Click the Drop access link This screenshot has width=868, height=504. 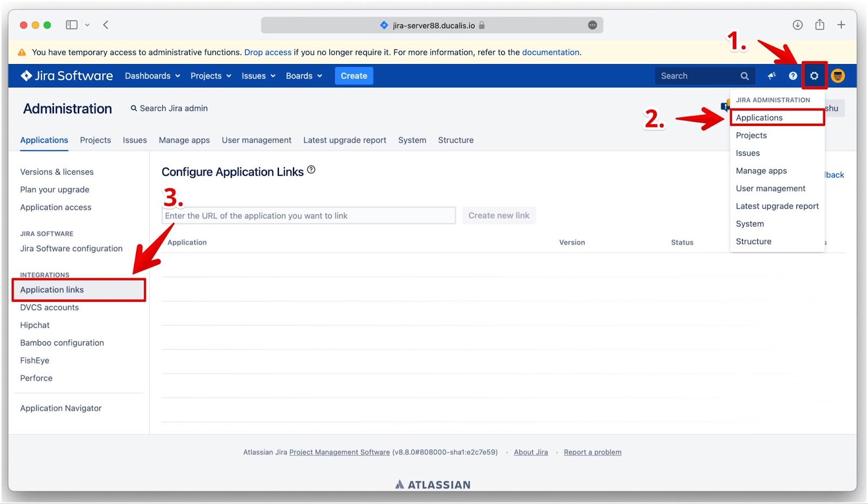click(267, 52)
